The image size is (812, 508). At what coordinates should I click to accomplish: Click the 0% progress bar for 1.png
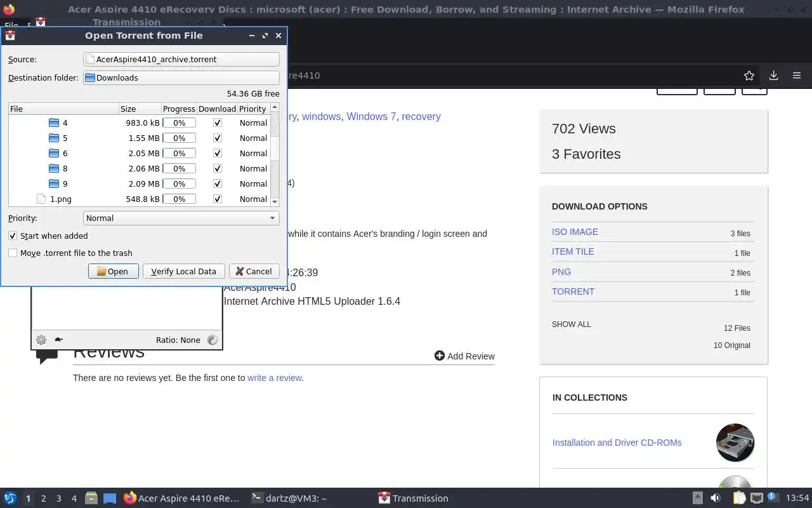point(180,199)
